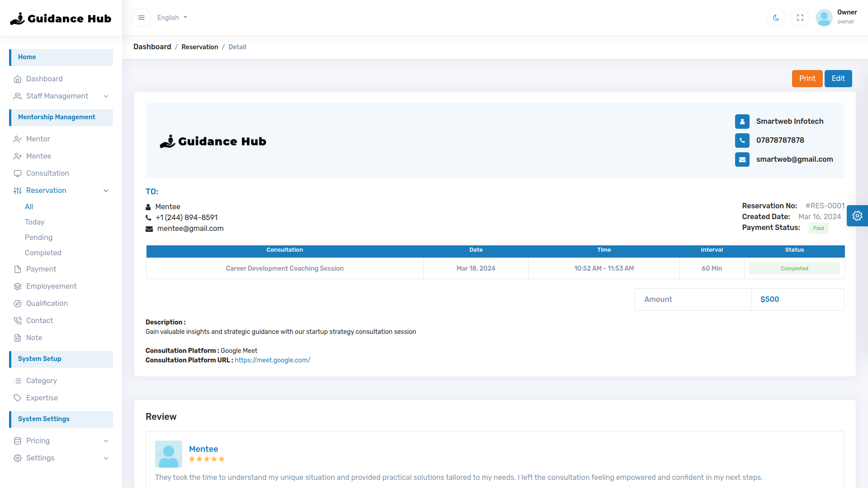Toggle fullscreen mode icon
868x488 pixels.
(800, 18)
